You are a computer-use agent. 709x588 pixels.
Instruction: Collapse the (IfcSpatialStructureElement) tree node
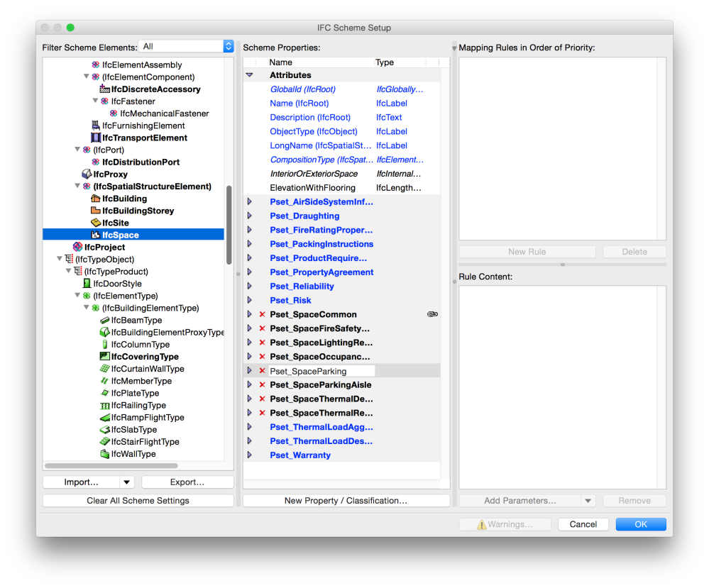pyautogui.click(x=78, y=186)
